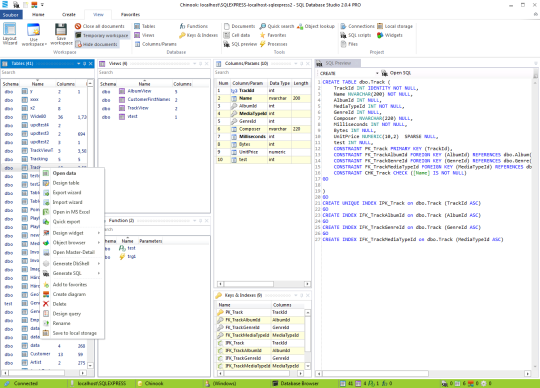The height and width of the screenshot is (388, 540).
Task: Expand Design widget submenu
Action: (x=73, y=233)
